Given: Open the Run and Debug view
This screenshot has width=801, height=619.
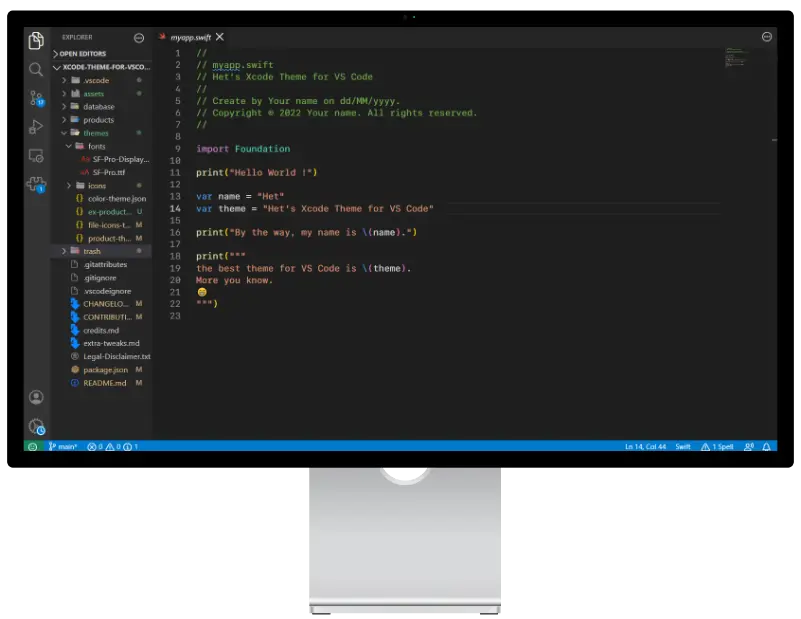Looking at the screenshot, I should (x=36, y=127).
